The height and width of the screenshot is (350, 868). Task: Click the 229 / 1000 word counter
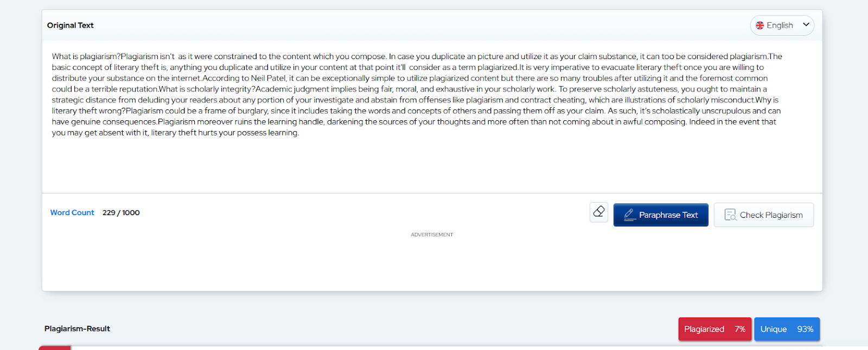tap(121, 212)
